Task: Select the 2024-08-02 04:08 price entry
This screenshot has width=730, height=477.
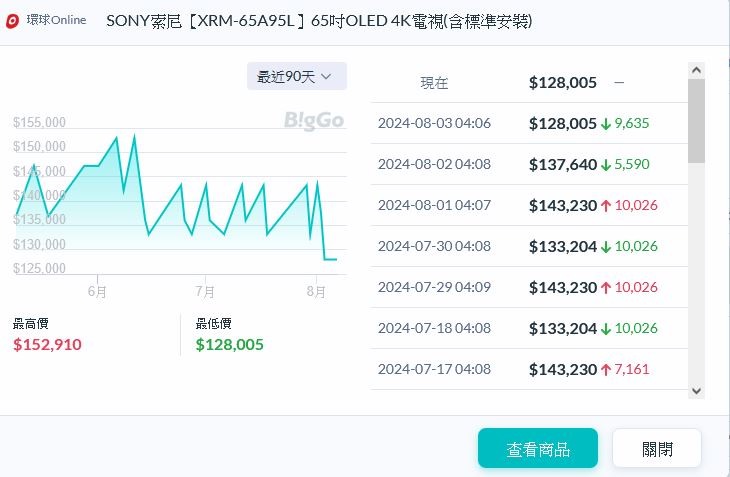Action: tap(529, 164)
